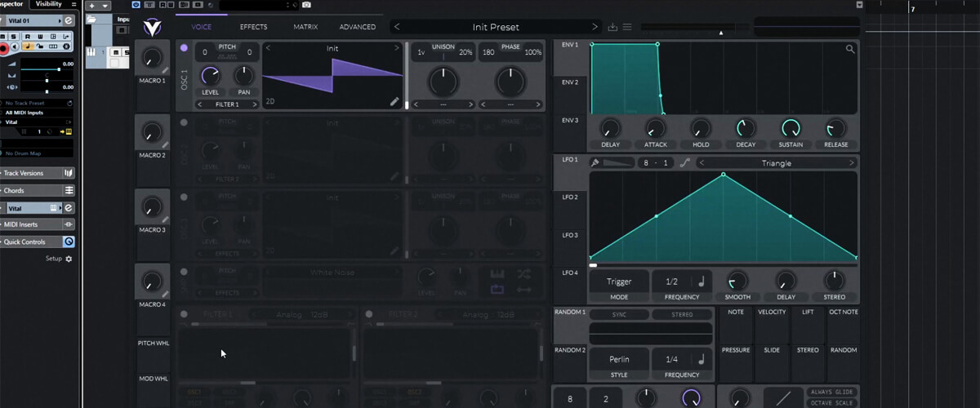
Task: Open the add track plus dropdown arrow
Action: 105,6
